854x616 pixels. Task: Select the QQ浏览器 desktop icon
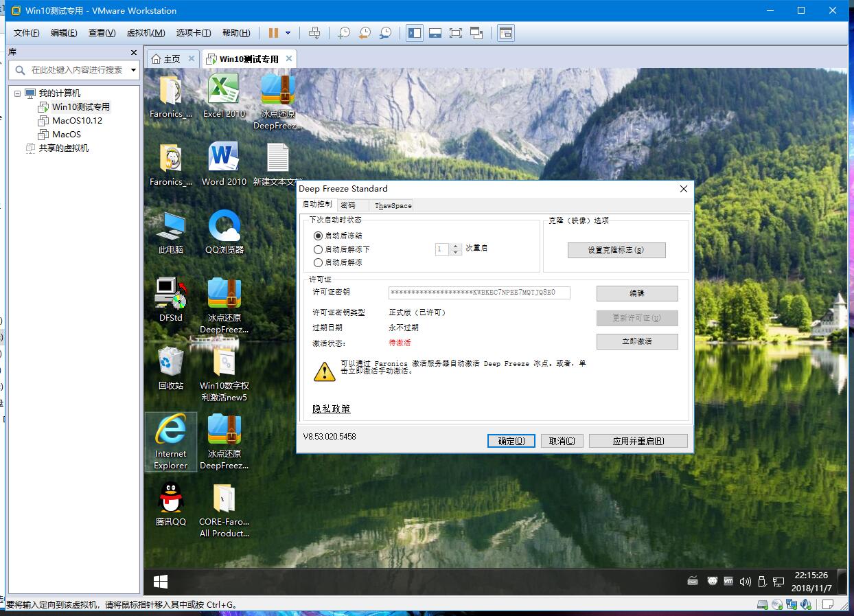pos(224,232)
